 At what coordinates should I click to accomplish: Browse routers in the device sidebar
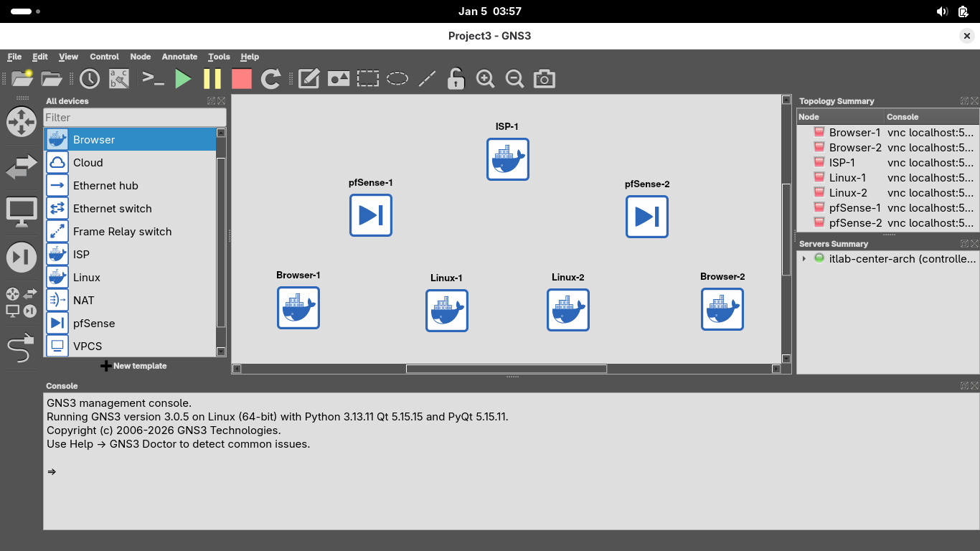(x=21, y=122)
